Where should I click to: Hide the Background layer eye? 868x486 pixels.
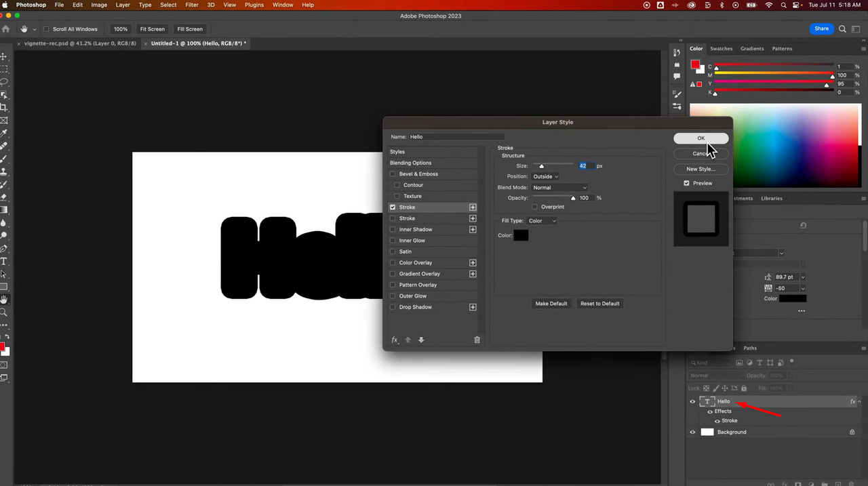pyautogui.click(x=692, y=432)
